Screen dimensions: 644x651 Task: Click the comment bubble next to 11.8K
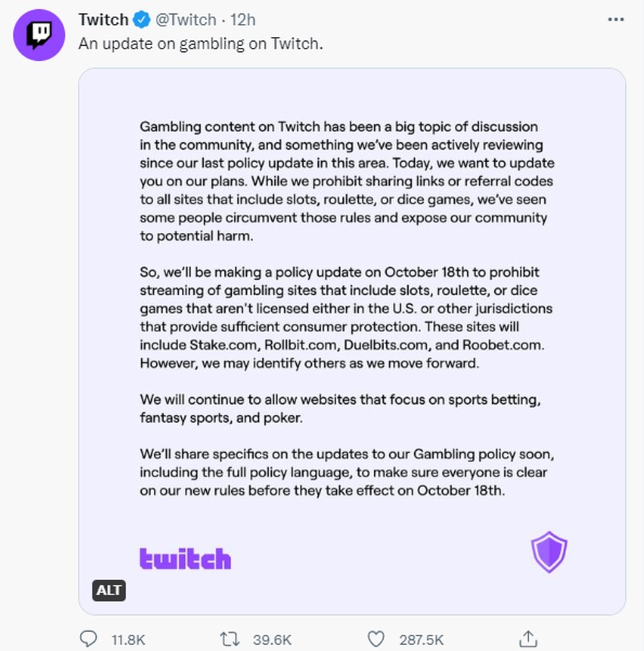click(89, 639)
